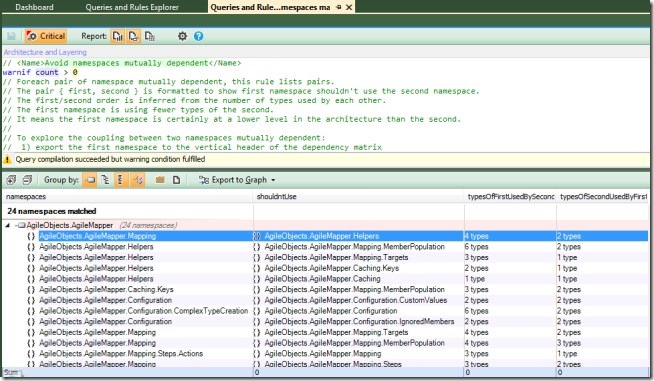654x381 pixels.
Task: Switch to Queries and Rules Explorer tab
Action: 132,7
